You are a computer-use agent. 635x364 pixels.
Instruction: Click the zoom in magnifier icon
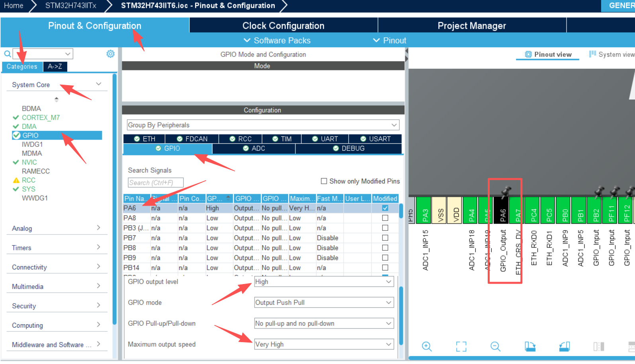tap(426, 346)
